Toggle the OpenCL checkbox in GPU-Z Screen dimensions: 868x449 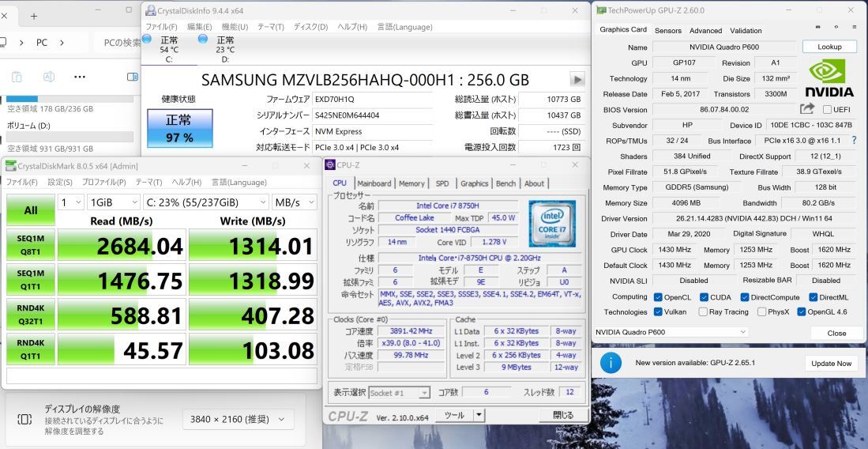658,297
